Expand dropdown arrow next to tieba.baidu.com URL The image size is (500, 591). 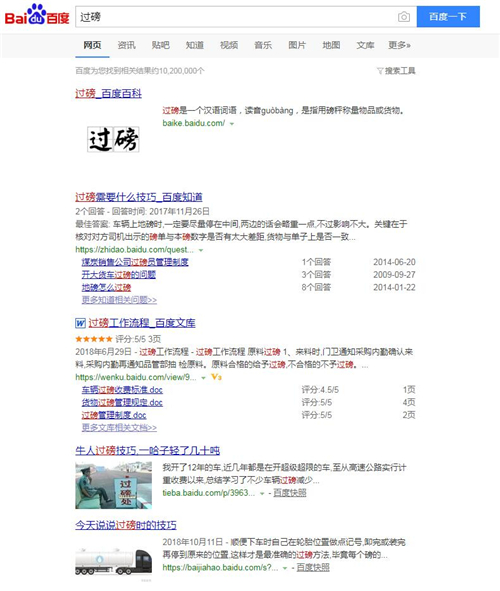262,493
